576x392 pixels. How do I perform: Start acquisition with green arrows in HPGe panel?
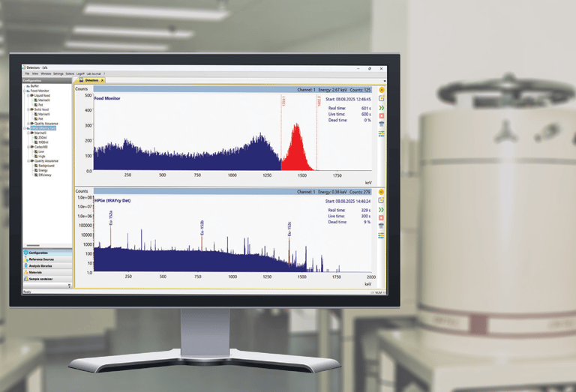381,210
